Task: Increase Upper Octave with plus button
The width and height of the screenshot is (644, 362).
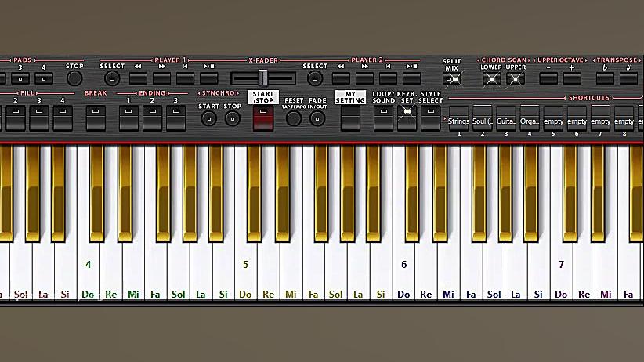Action: click(572, 78)
